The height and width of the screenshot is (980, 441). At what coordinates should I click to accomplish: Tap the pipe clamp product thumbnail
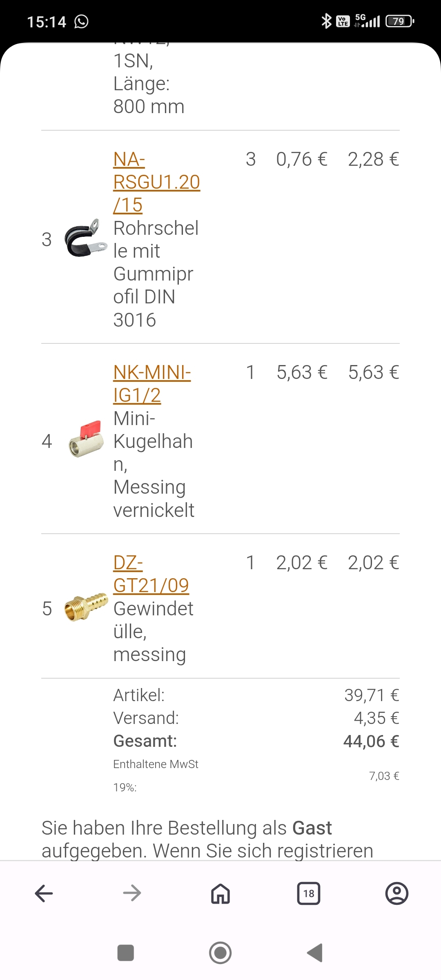pos(86,238)
